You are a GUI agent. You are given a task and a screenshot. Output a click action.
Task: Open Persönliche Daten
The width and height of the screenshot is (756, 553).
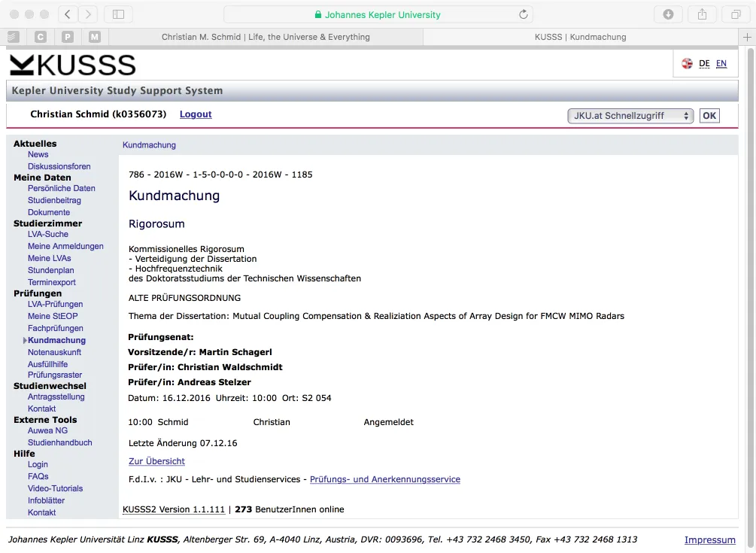(61, 188)
